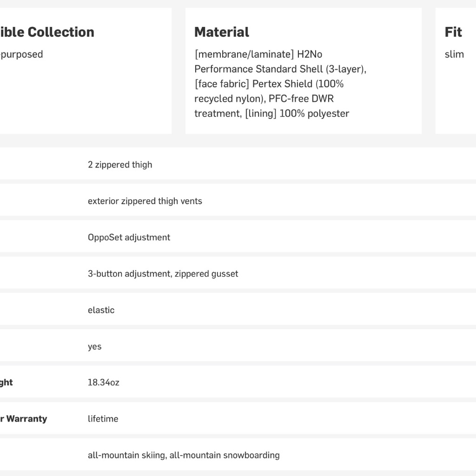476x476 pixels.
Task: Click the 'purposed' collection text
Action: tap(21, 55)
